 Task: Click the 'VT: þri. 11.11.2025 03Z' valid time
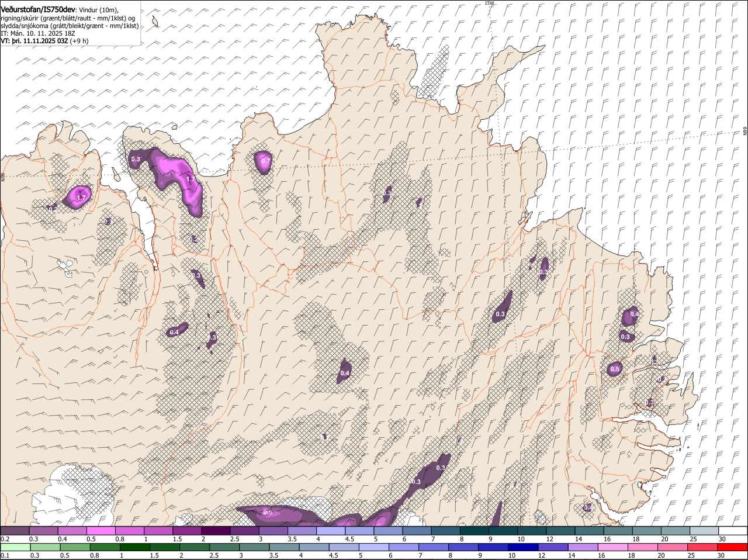pyautogui.click(x=34, y=41)
